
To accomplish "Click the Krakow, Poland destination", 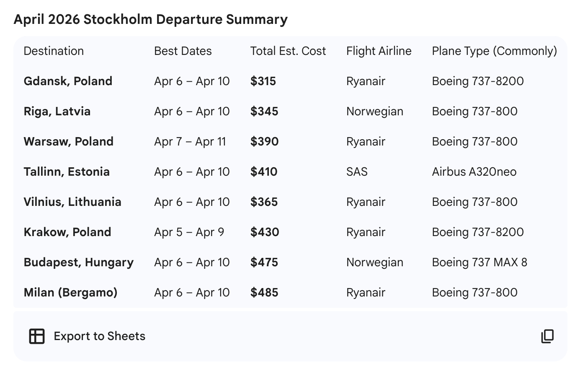I will click(67, 232).
